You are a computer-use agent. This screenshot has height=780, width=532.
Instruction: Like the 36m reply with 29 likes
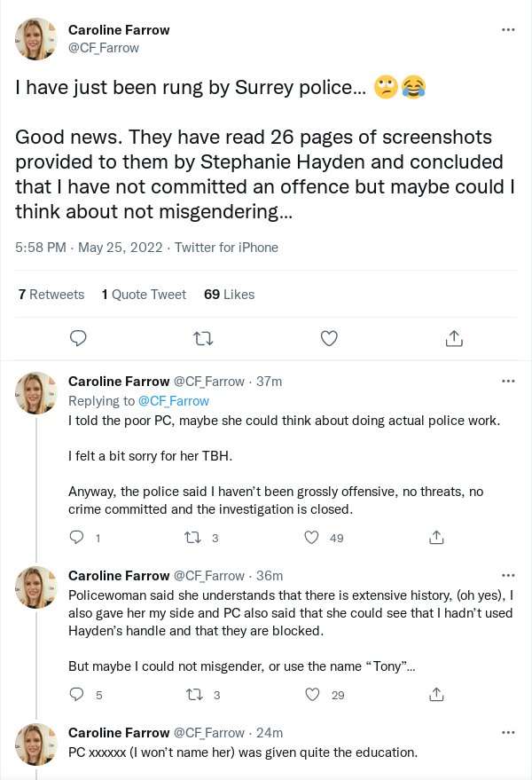[312, 695]
